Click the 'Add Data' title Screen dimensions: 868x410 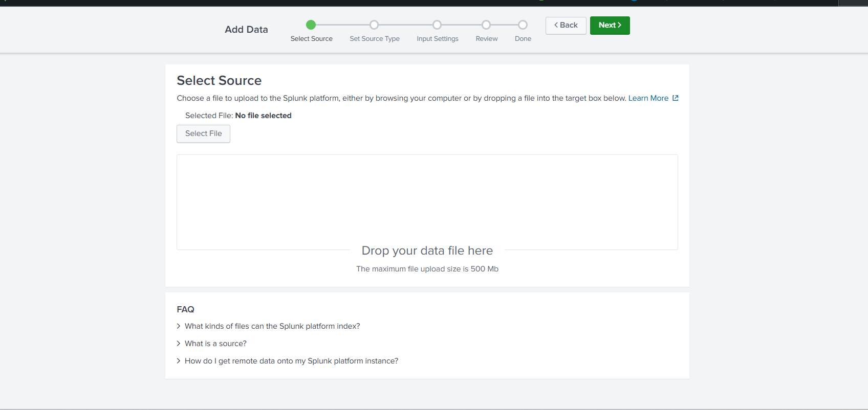(x=246, y=30)
